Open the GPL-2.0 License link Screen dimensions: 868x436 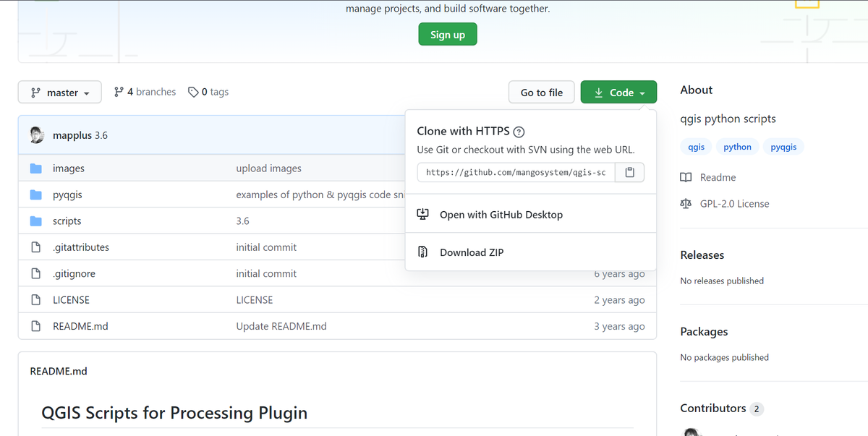(x=734, y=204)
